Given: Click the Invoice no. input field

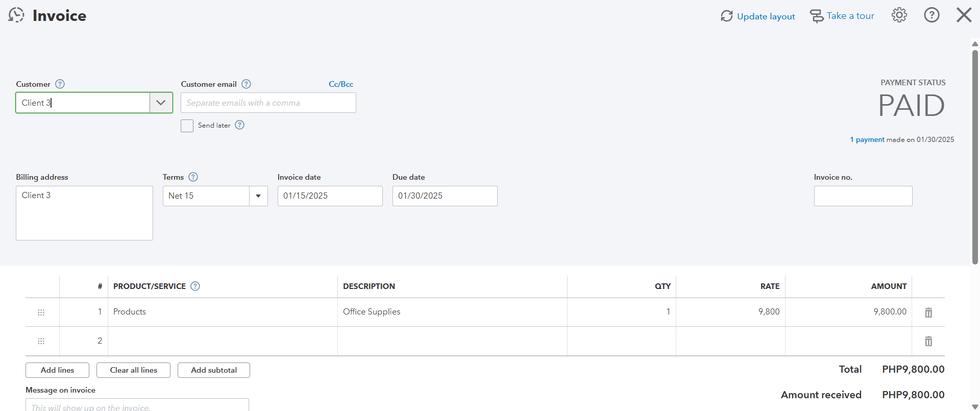Looking at the screenshot, I should point(863,196).
